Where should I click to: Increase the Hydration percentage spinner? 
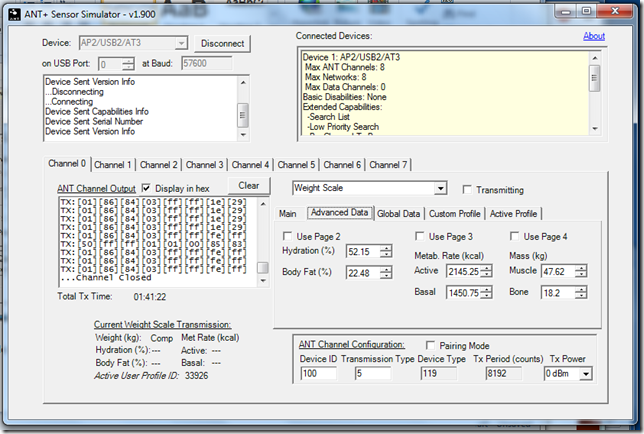click(x=386, y=248)
